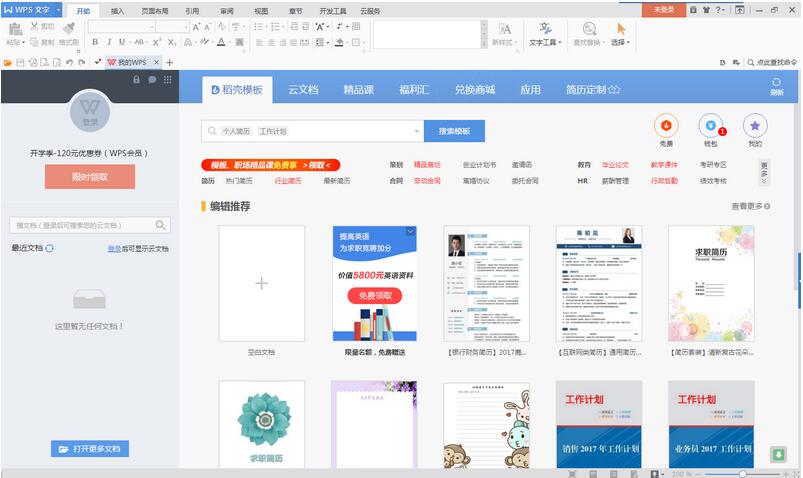
Task: Click the 登录 link beside recent documents
Action: pos(114,248)
